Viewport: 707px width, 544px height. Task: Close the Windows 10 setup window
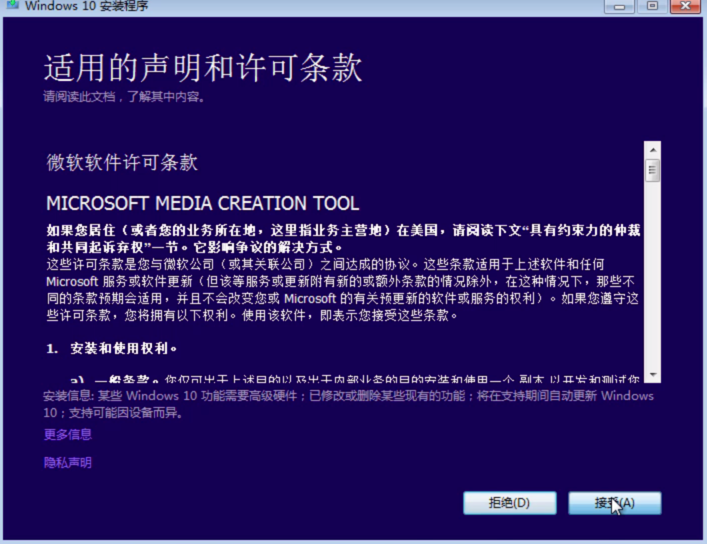tap(685, 6)
